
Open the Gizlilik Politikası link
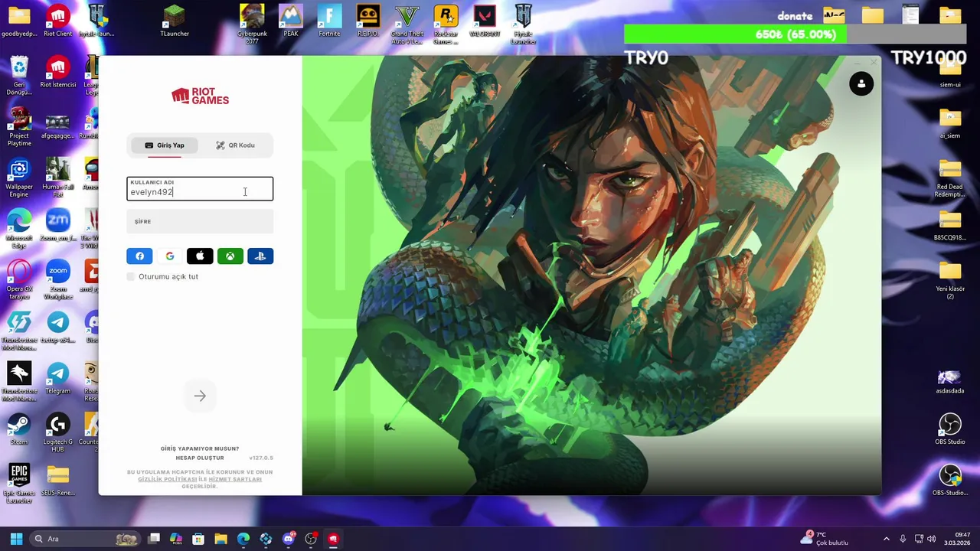coord(168,479)
